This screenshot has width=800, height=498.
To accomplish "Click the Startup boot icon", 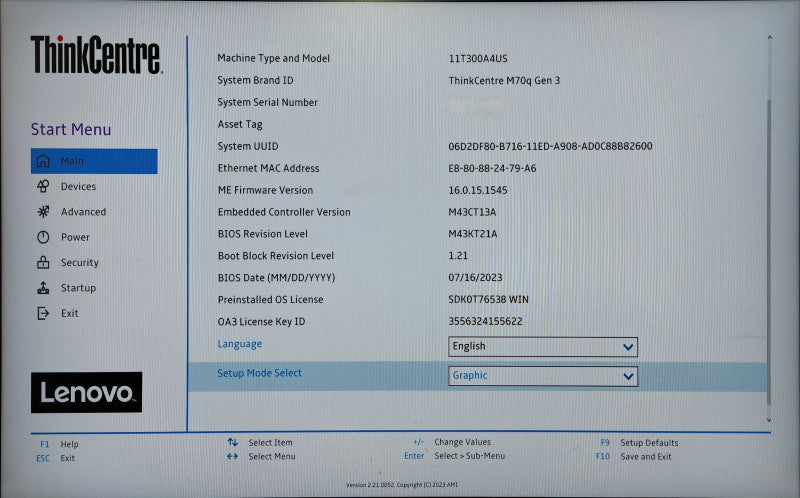I will (x=43, y=288).
